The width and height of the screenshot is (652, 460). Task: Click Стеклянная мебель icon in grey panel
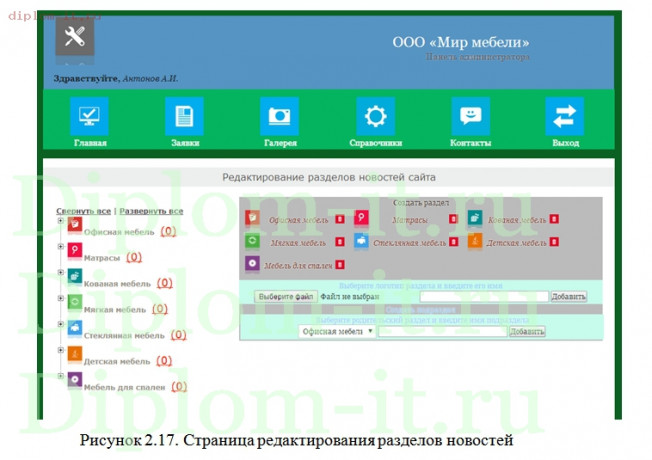point(361,240)
